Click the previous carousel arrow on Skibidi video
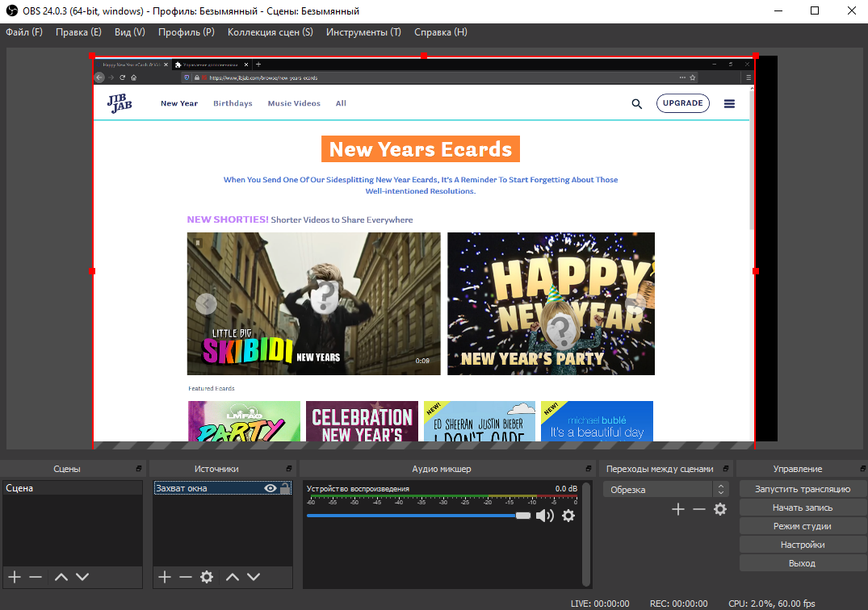 coord(206,303)
